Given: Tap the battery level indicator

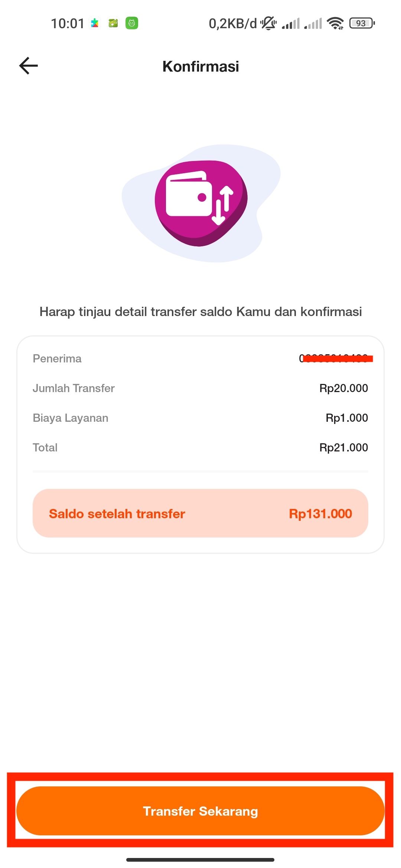Looking at the screenshot, I should [x=362, y=23].
